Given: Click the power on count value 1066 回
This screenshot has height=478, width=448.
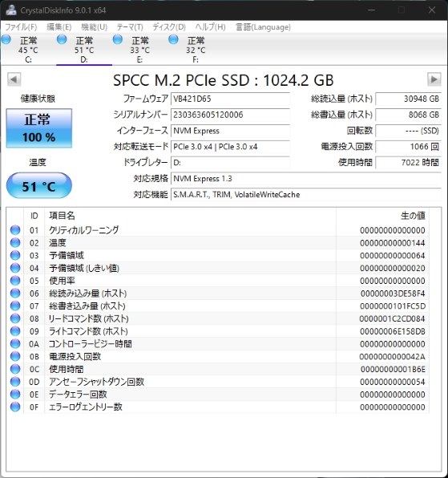Looking at the screenshot, I should point(408,147).
